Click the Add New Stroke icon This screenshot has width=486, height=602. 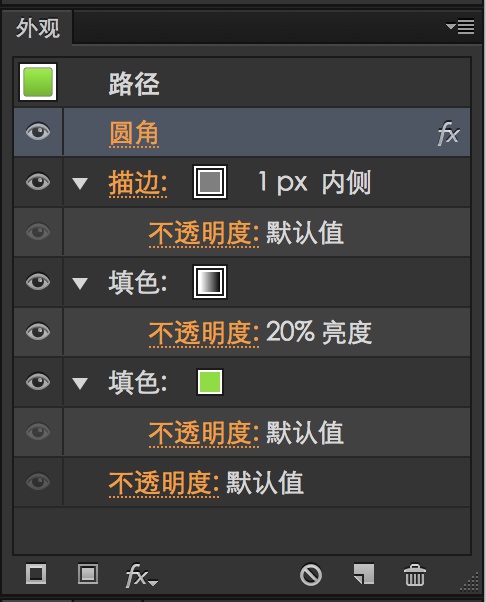pyautogui.click(x=36, y=574)
